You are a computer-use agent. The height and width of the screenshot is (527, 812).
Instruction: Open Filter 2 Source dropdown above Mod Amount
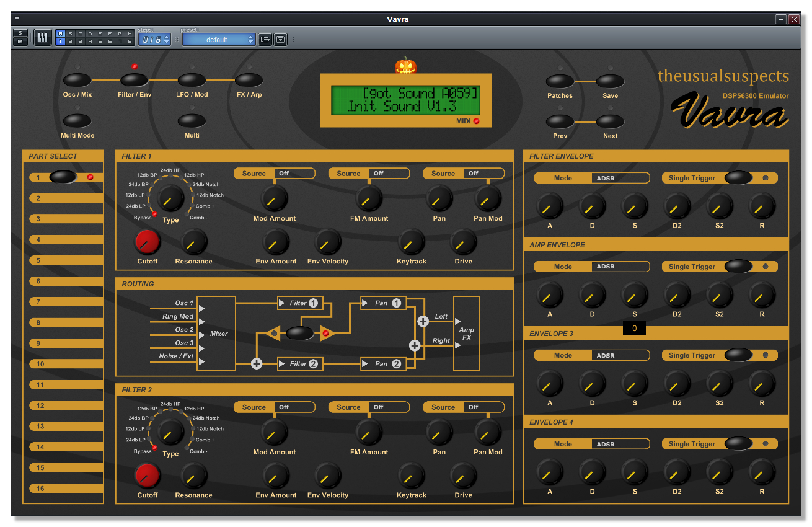pyautogui.click(x=294, y=407)
